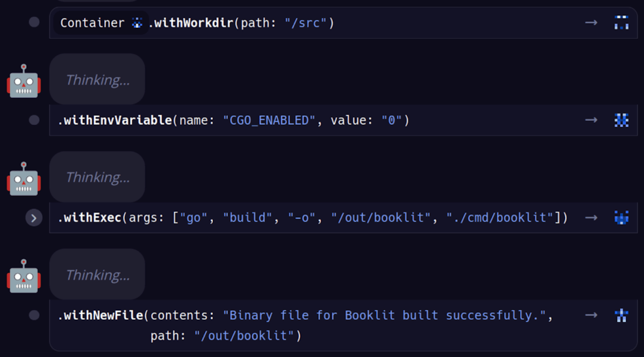This screenshot has height=357, width=644.
Task: Show the Thinking bubble above withNewFile
Action: pos(97,275)
